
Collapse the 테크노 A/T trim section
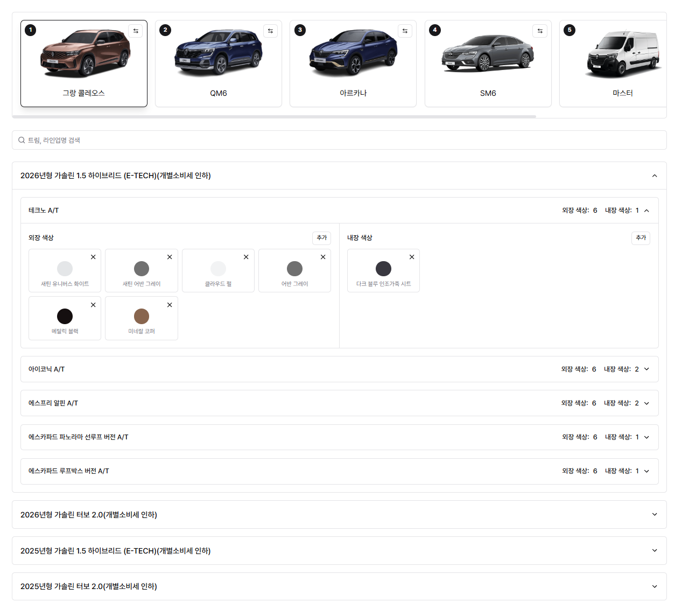[x=646, y=211]
